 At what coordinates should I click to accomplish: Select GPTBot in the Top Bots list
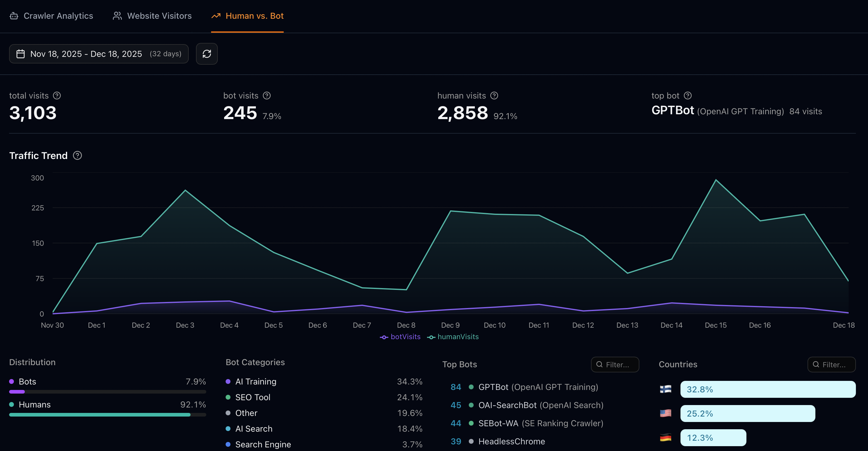point(538,387)
